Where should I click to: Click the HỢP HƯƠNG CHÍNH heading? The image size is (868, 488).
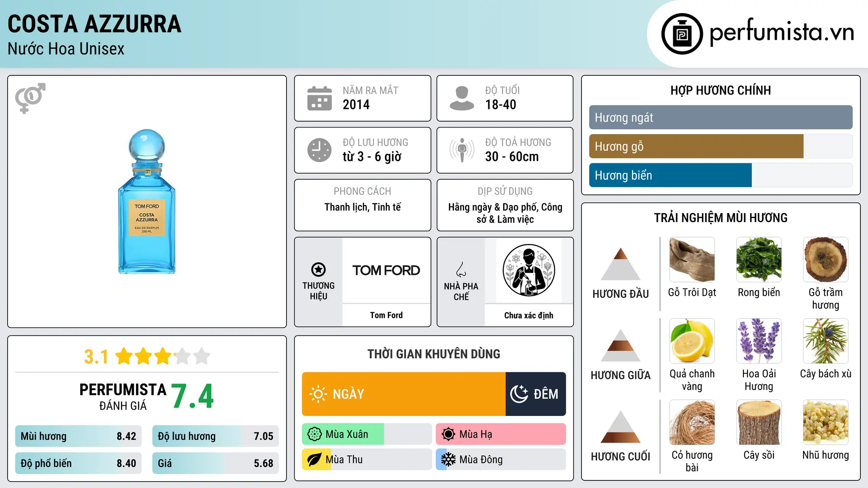[x=721, y=90]
